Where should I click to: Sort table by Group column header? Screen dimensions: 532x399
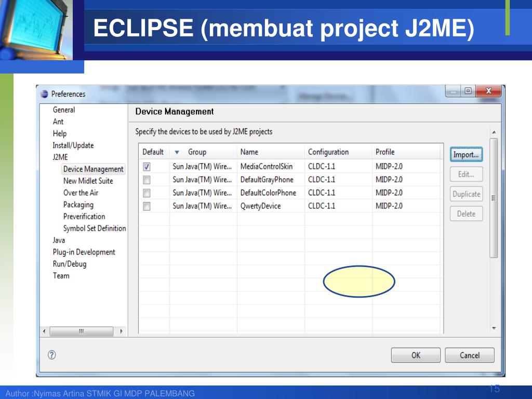tap(203, 152)
